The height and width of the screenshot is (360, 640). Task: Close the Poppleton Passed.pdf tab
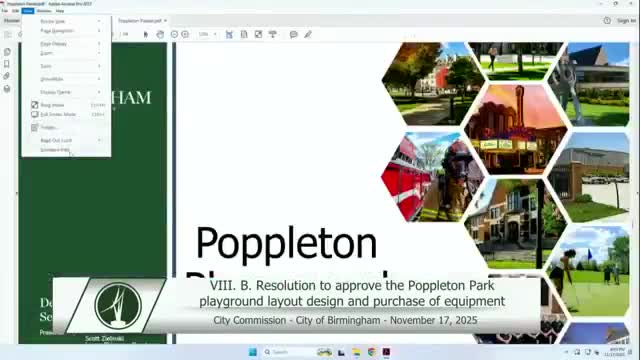[165, 20]
